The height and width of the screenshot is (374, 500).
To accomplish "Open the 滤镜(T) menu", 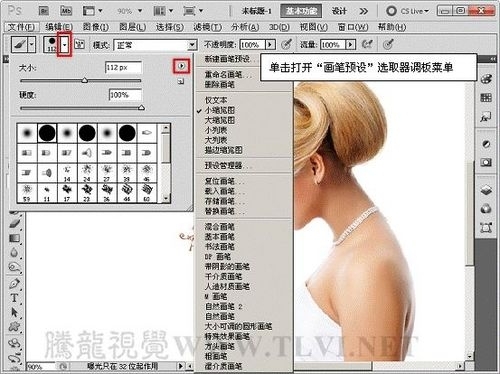I will point(207,27).
